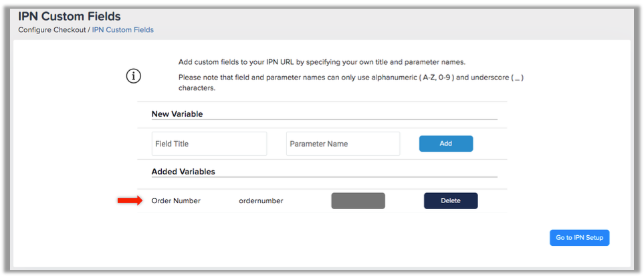Click the blank gray button beside ordernumber
This screenshot has width=644, height=276.
(358, 201)
